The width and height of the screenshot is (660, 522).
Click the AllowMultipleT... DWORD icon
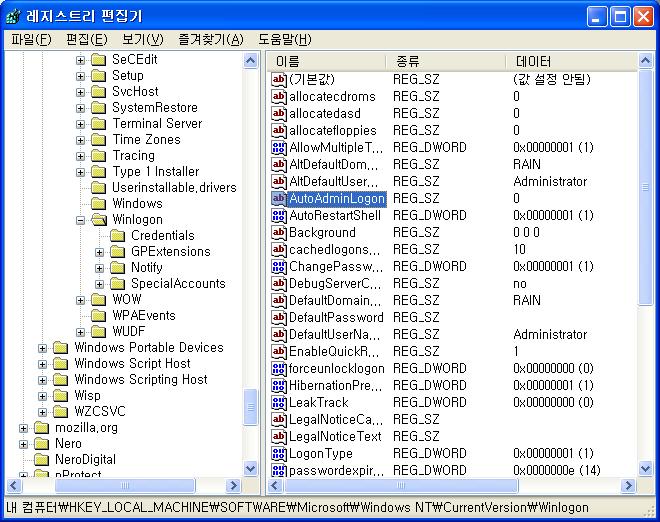point(279,148)
